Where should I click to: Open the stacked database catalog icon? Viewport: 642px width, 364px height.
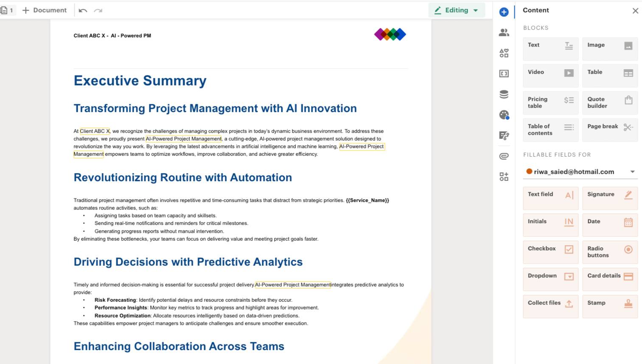(x=504, y=94)
